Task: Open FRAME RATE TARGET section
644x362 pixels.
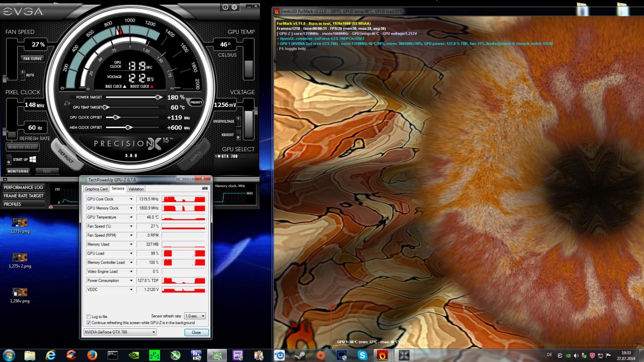Action: click(23, 196)
